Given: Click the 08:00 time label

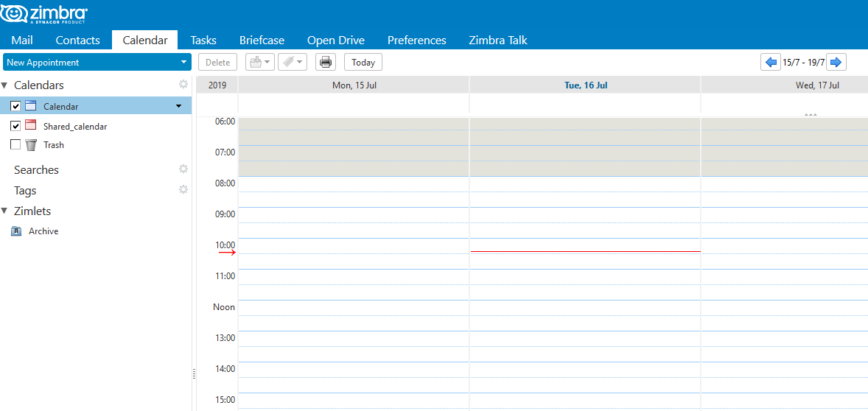Looking at the screenshot, I should click(225, 183).
